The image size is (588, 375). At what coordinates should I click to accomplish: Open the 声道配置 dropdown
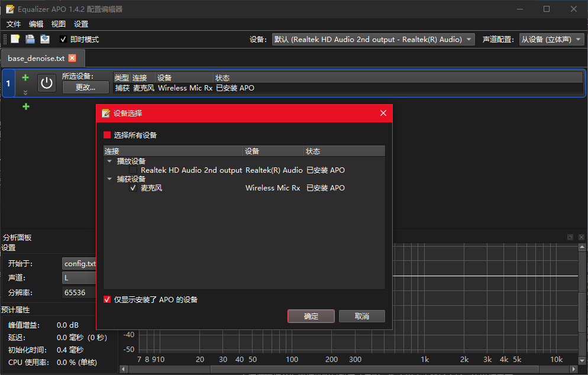click(x=552, y=40)
